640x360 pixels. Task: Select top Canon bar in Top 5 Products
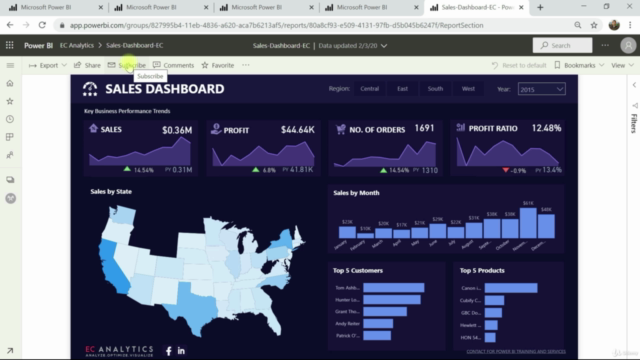[x=511, y=288]
